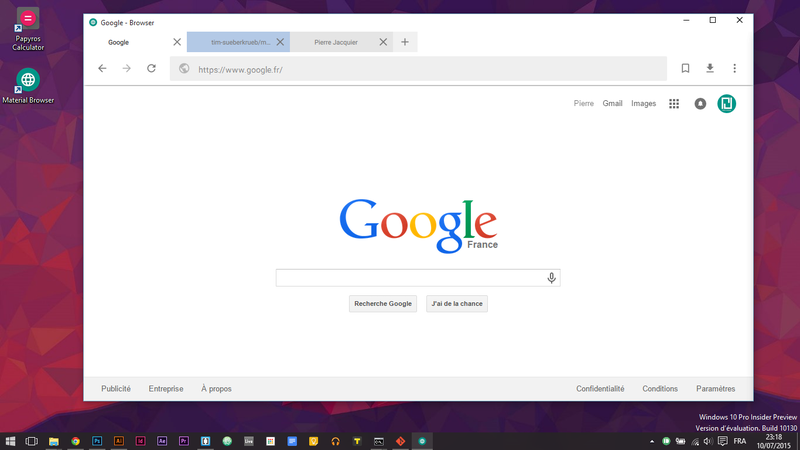Click the Google France logo
Viewport: 800px width, 450px height.
[x=418, y=226]
